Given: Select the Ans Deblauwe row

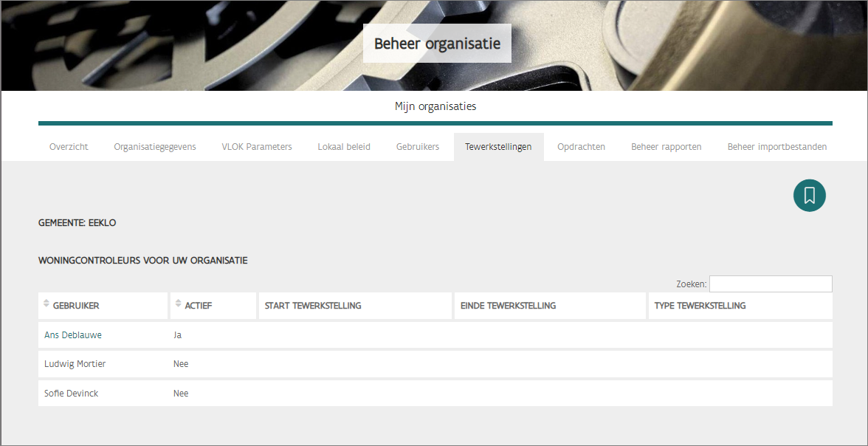Looking at the screenshot, I should (x=73, y=335).
